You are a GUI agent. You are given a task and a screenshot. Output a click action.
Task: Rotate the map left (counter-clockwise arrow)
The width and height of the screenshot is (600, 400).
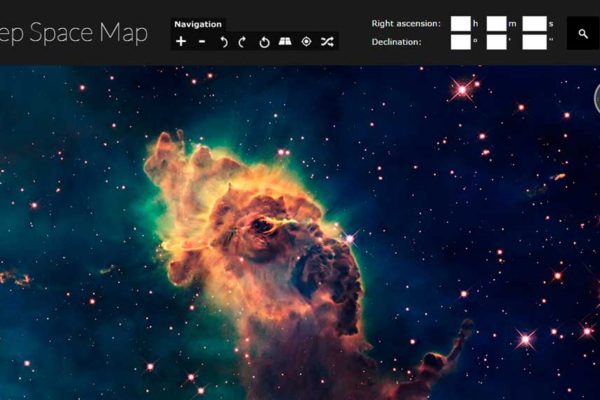pyautogui.click(x=223, y=42)
